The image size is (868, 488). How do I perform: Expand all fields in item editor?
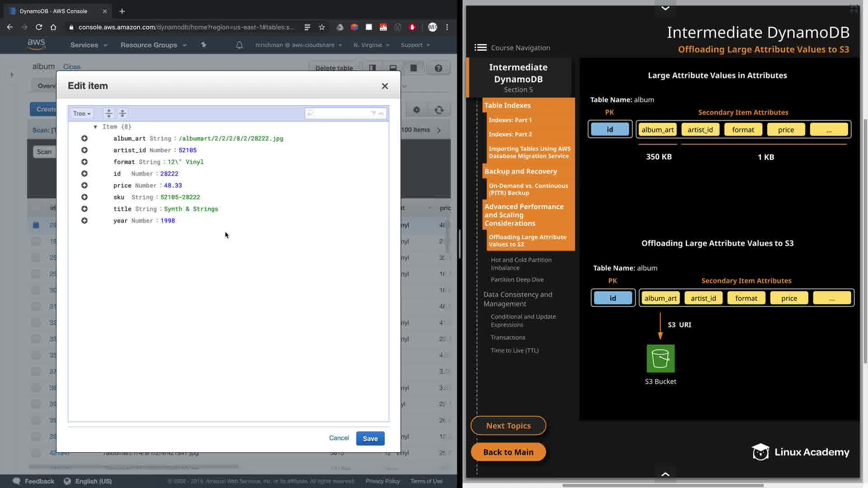[x=108, y=113]
